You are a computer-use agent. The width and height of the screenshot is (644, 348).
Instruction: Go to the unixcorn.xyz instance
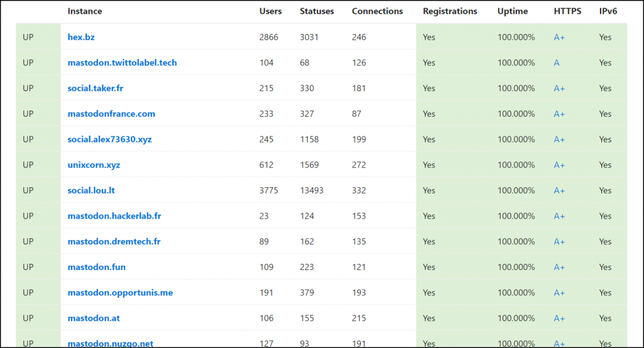click(x=94, y=165)
